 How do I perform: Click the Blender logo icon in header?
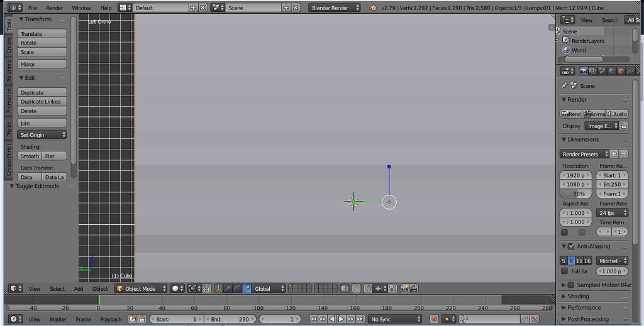(373, 8)
